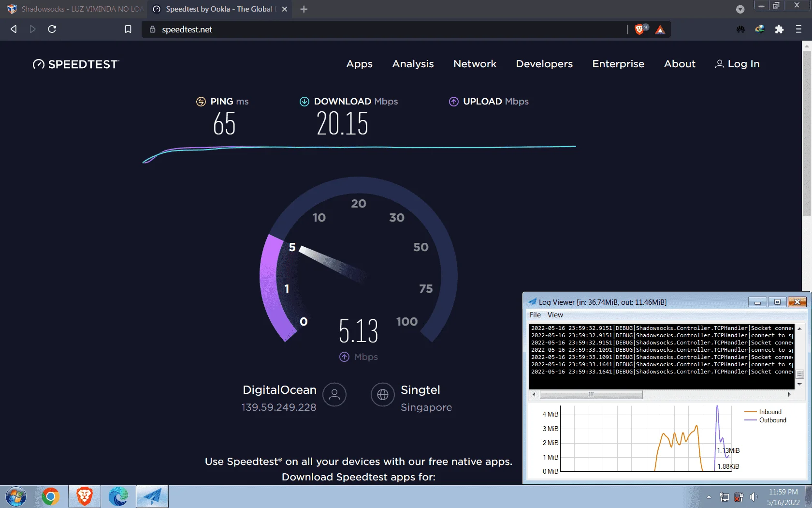The width and height of the screenshot is (812, 508).
Task: Click the Log Viewer scroll up arrow
Action: pos(799,329)
